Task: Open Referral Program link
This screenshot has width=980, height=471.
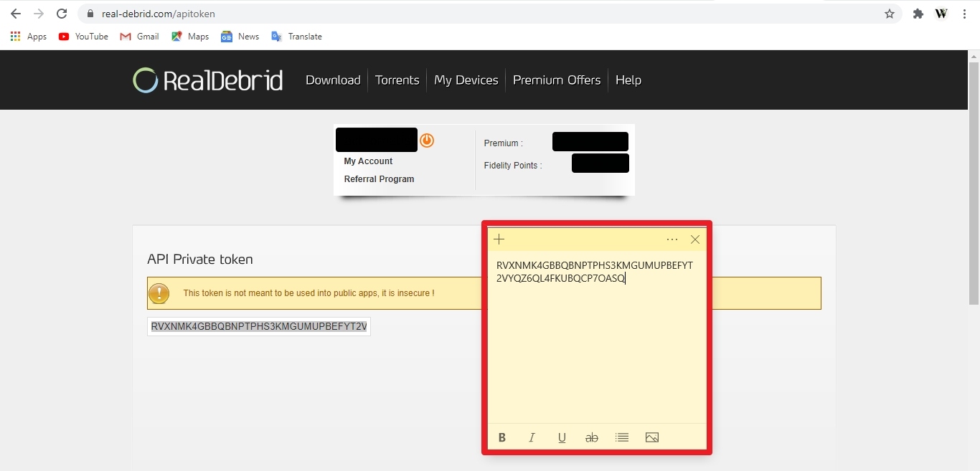Action: coord(379,179)
